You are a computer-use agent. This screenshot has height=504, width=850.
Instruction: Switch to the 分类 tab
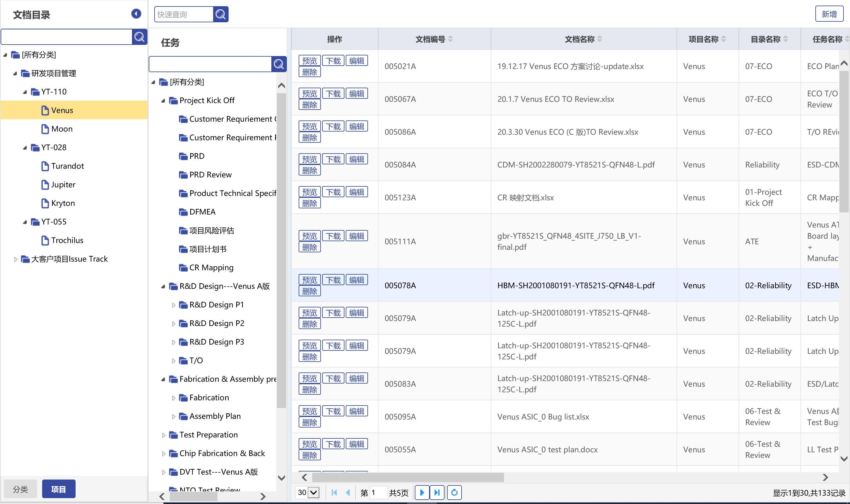(20, 489)
